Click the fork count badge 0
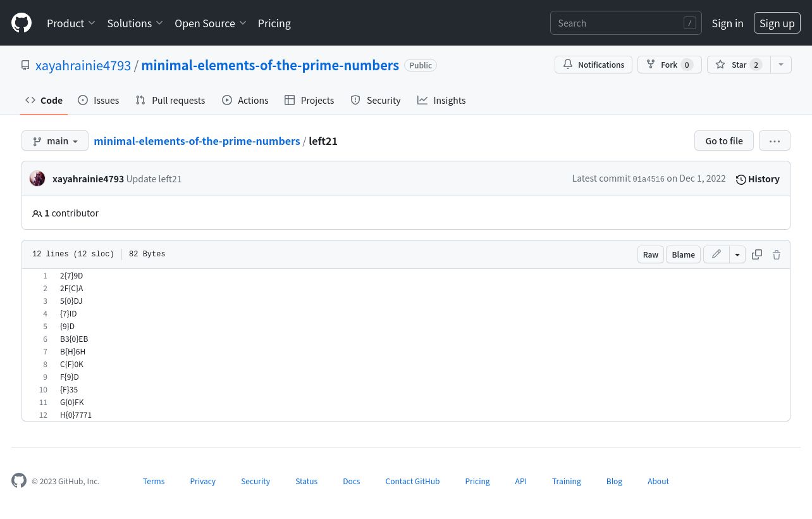 click(x=687, y=65)
